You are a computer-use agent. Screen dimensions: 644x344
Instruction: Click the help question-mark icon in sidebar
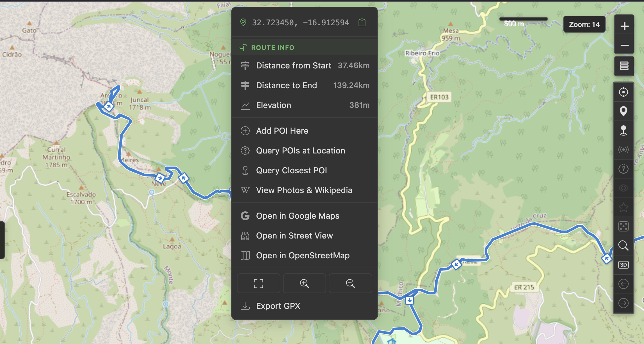tap(624, 169)
